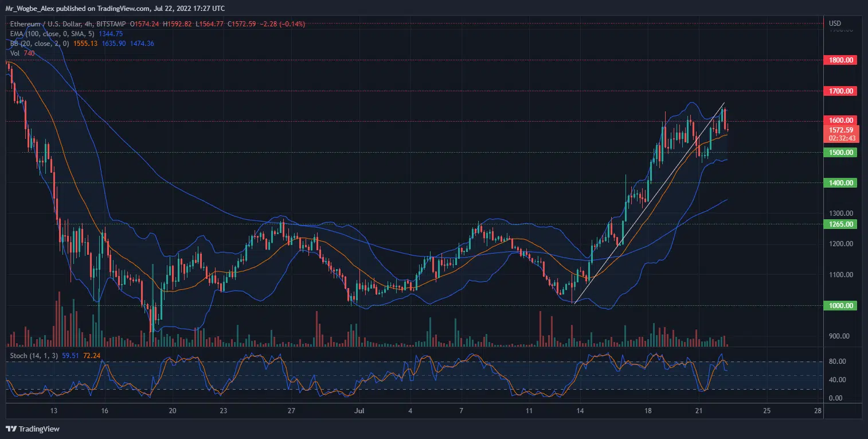
Task: Select the current price 1572.59 tag
Action: click(840, 130)
